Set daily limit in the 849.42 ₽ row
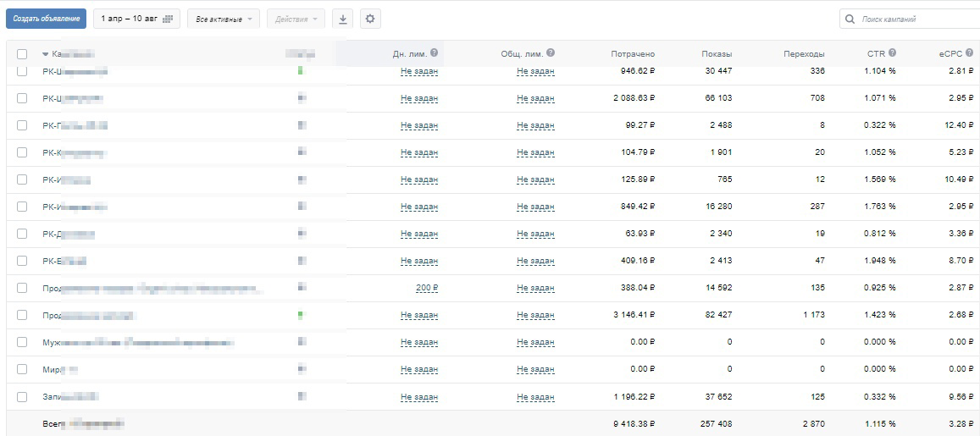Viewport: 980px width, 436px height. [x=419, y=206]
